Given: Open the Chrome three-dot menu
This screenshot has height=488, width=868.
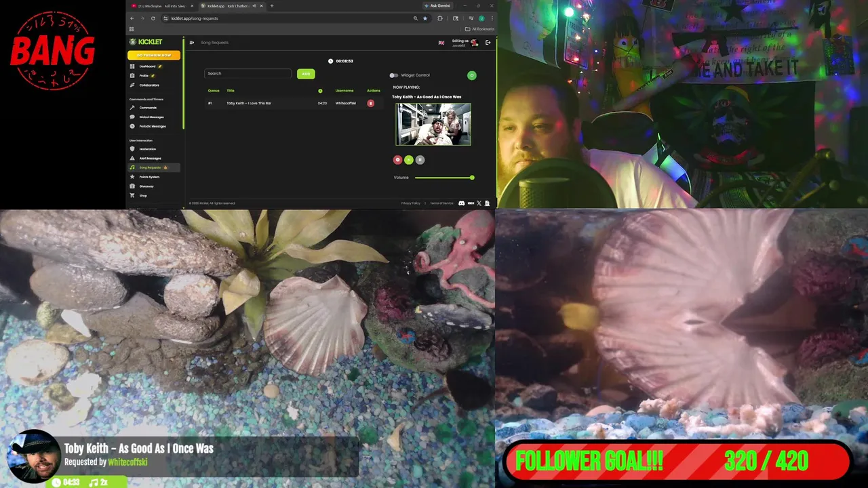Looking at the screenshot, I should [492, 18].
